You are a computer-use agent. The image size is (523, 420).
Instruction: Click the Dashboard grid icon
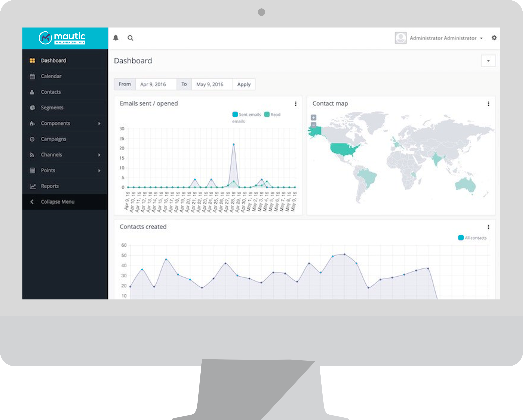coord(32,60)
